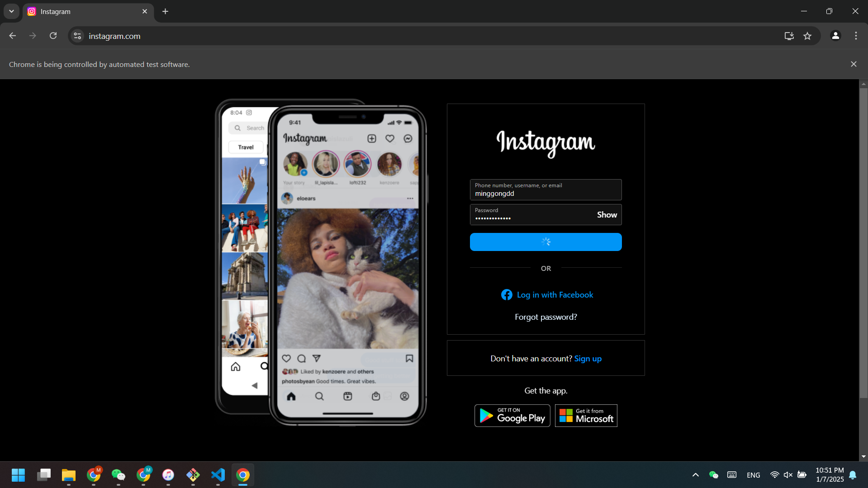Image resolution: width=868 pixels, height=488 pixels.
Task: Close the Instagram tab
Action: pos(145,11)
